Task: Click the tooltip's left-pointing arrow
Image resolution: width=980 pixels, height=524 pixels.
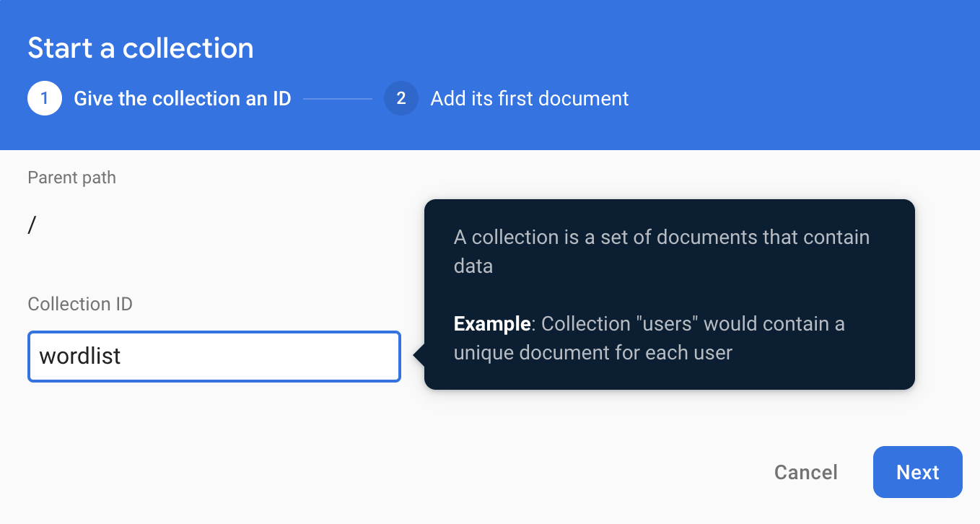Action: click(x=419, y=356)
